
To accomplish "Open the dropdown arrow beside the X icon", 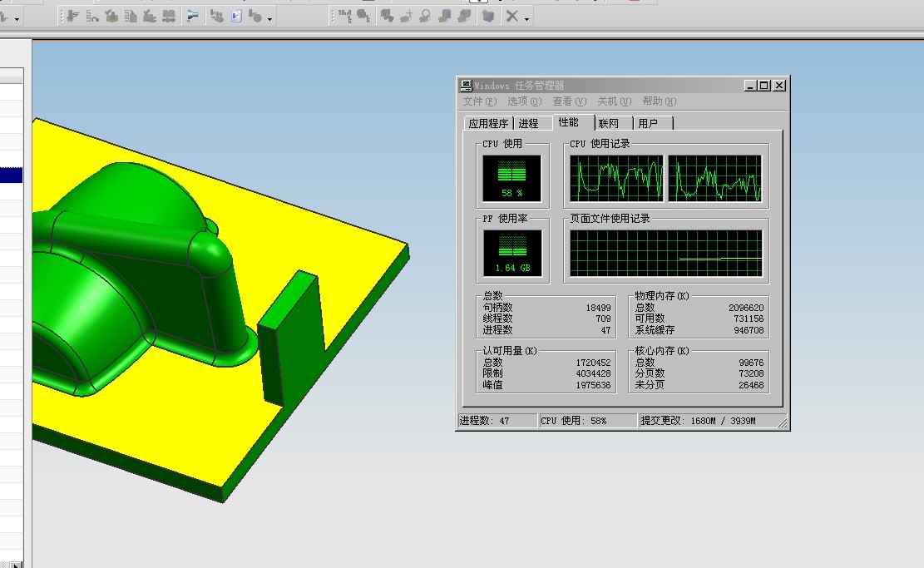I will pyautogui.click(x=526, y=19).
